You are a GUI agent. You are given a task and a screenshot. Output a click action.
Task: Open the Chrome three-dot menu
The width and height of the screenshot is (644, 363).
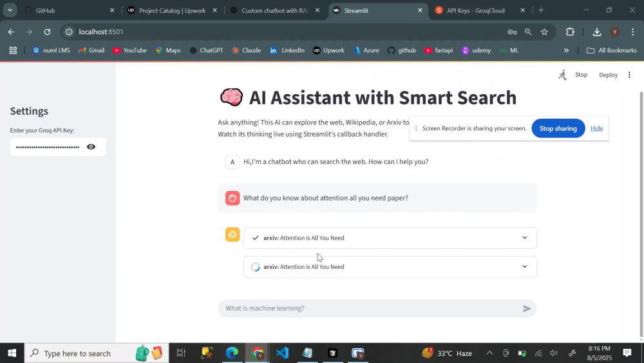(x=633, y=32)
